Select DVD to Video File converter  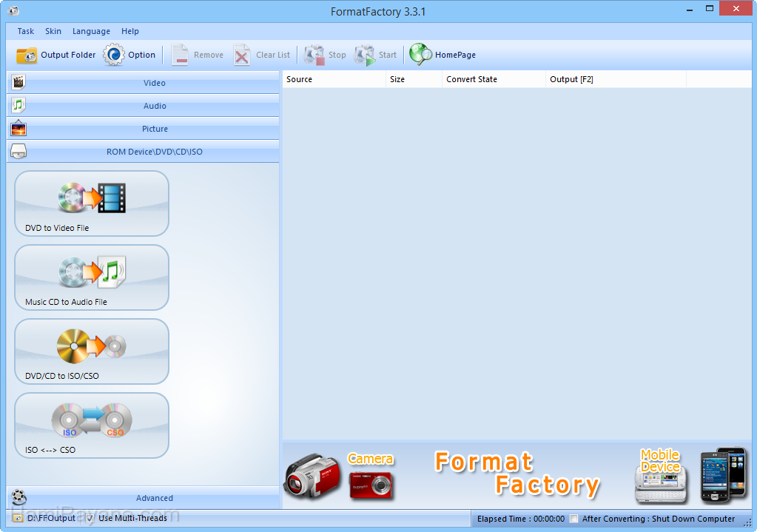click(x=92, y=203)
